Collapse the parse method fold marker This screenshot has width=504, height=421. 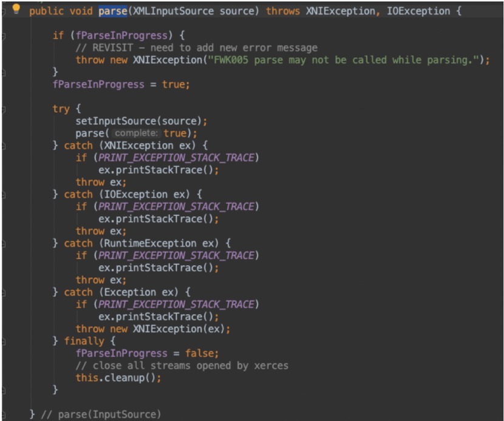coord(3,12)
